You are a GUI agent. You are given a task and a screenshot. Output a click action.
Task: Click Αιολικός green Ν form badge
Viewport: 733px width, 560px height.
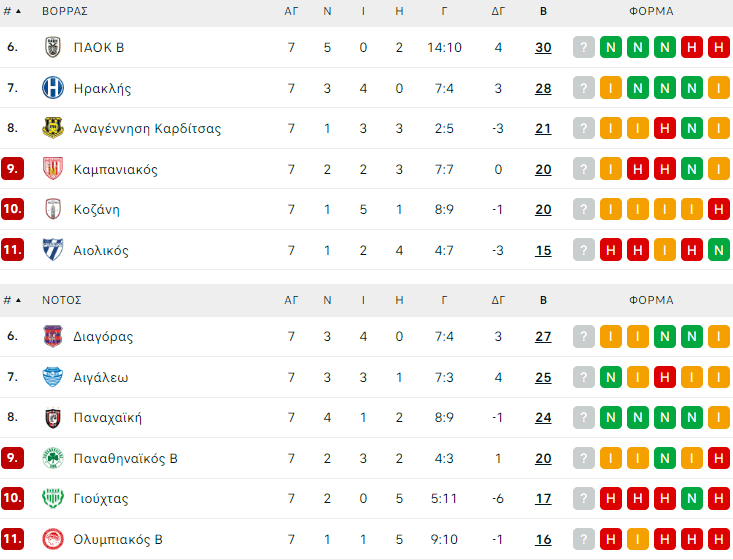(x=717, y=250)
